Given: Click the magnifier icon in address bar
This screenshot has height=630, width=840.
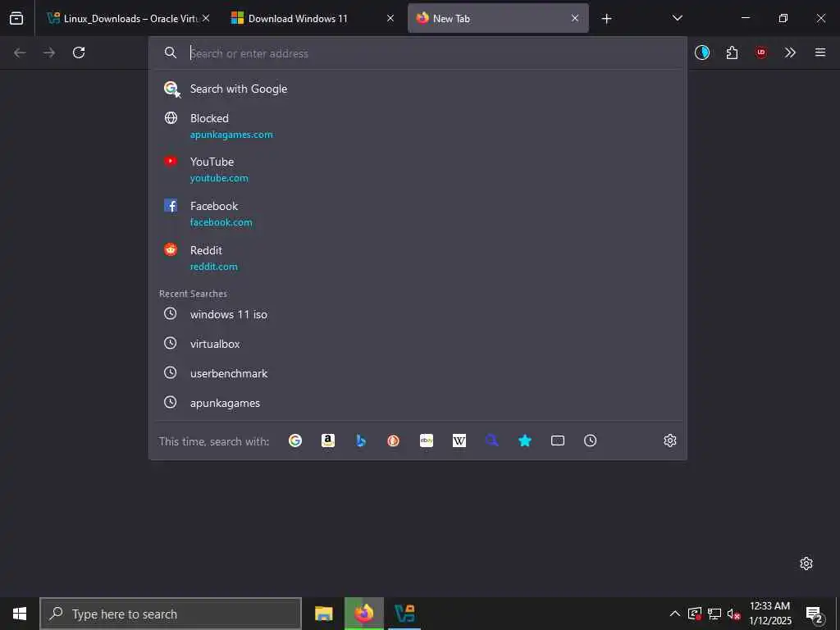Looking at the screenshot, I should (x=171, y=52).
